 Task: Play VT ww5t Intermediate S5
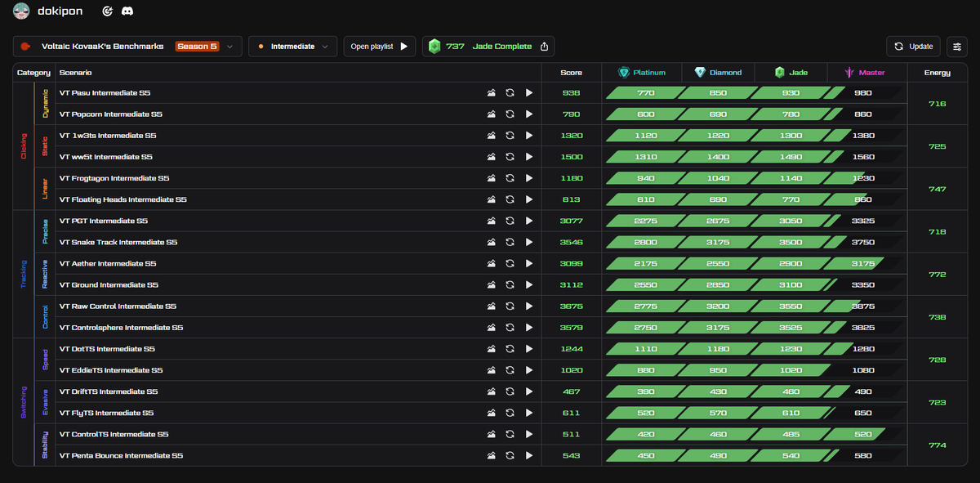tap(529, 157)
